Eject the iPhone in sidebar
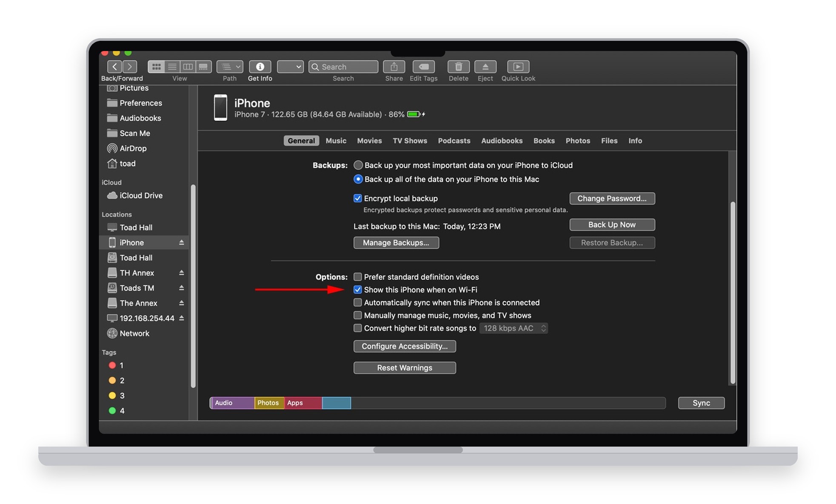 tap(181, 242)
